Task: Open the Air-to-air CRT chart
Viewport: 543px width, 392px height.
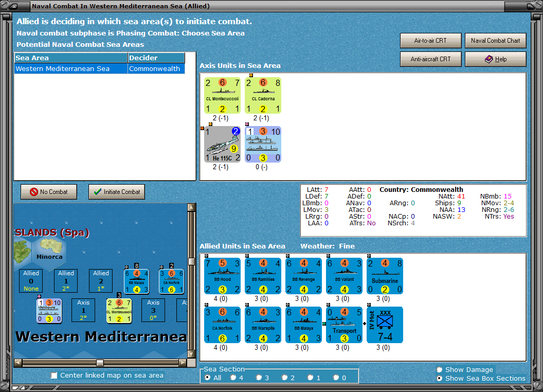Action: click(431, 41)
